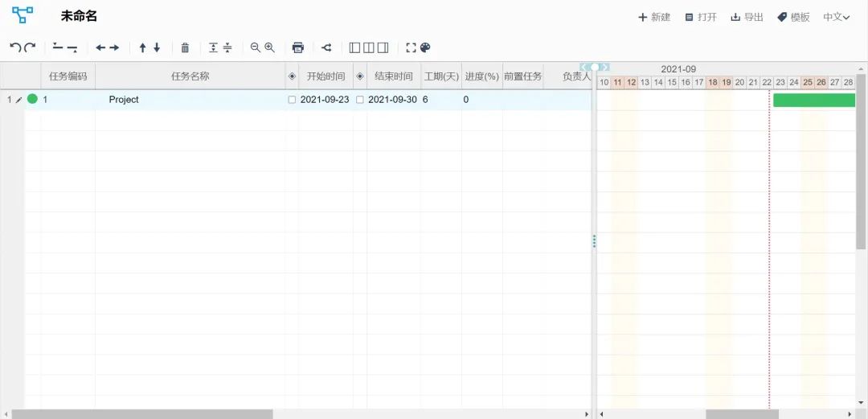Click the redo arrow icon
Image resolution: width=868 pixels, height=419 pixels.
(x=30, y=47)
